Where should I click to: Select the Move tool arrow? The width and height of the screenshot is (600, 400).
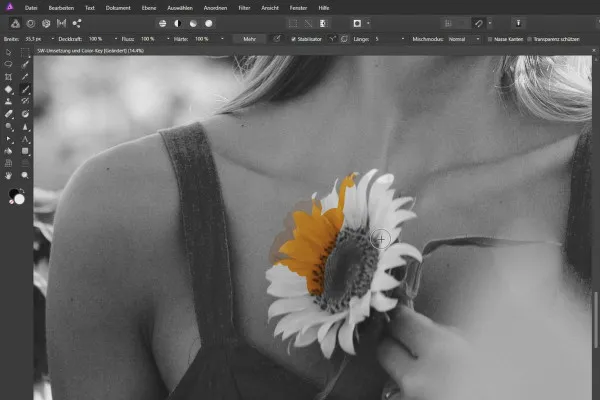pyautogui.click(x=8, y=52)
